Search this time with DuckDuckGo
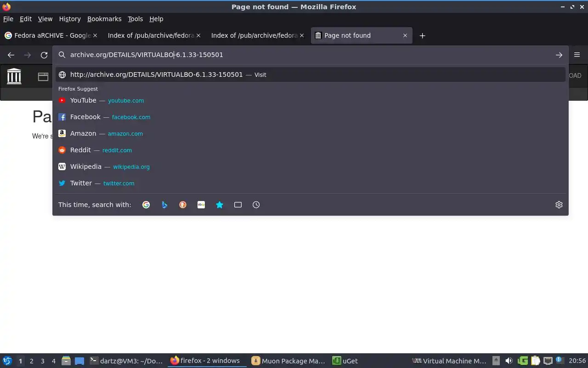Image resolution: width=588 pixels, height=368 pixels. click(183, 205)
